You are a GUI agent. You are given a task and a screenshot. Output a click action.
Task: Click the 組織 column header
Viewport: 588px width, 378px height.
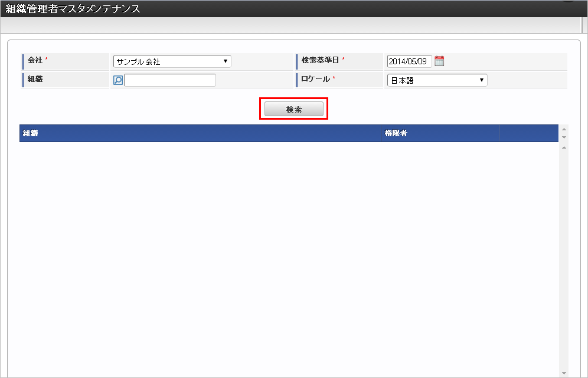200,133
